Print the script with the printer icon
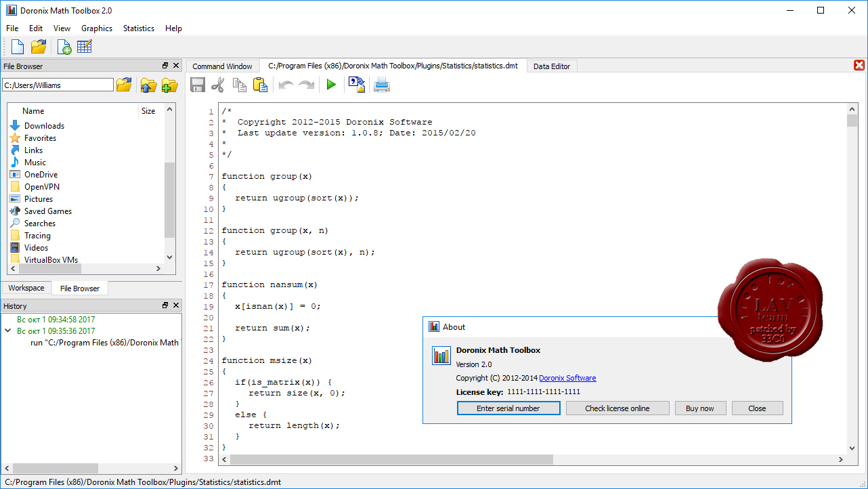The image size is (868, 489). point(382,85)
